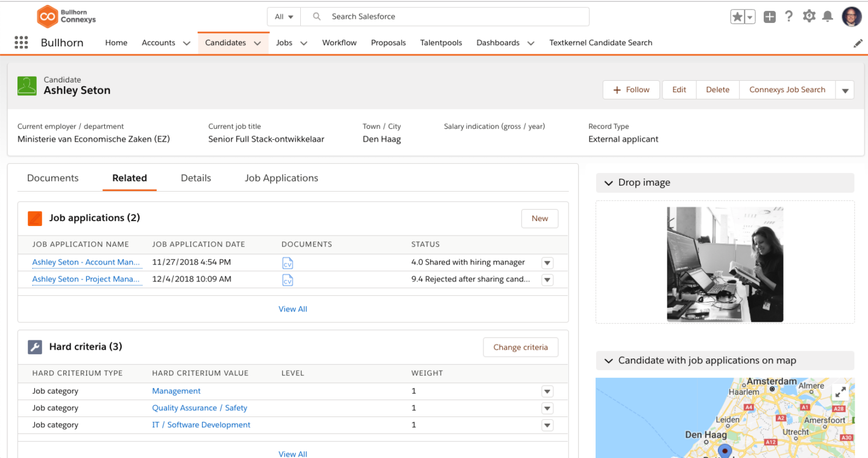
Task: Open the Setup gear icon
Action: [x=809, y=16]
